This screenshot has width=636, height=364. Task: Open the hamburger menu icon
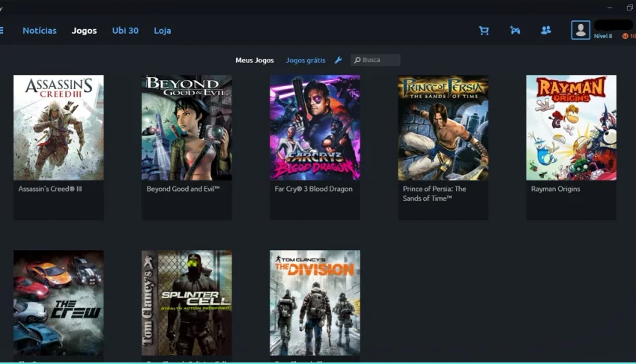[x=1, y=31]
